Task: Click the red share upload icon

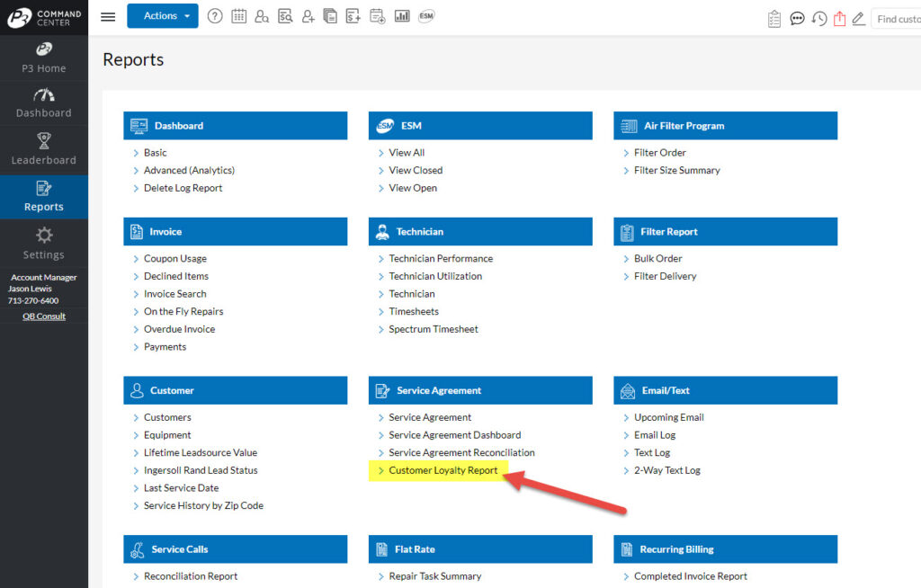Action: [x=839, y=18]
